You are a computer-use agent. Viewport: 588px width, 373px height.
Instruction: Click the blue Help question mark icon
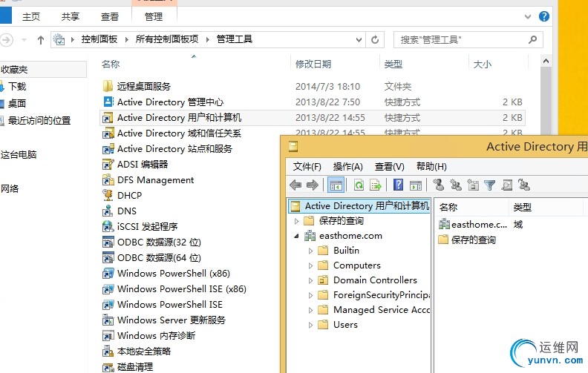coord(398,185)
